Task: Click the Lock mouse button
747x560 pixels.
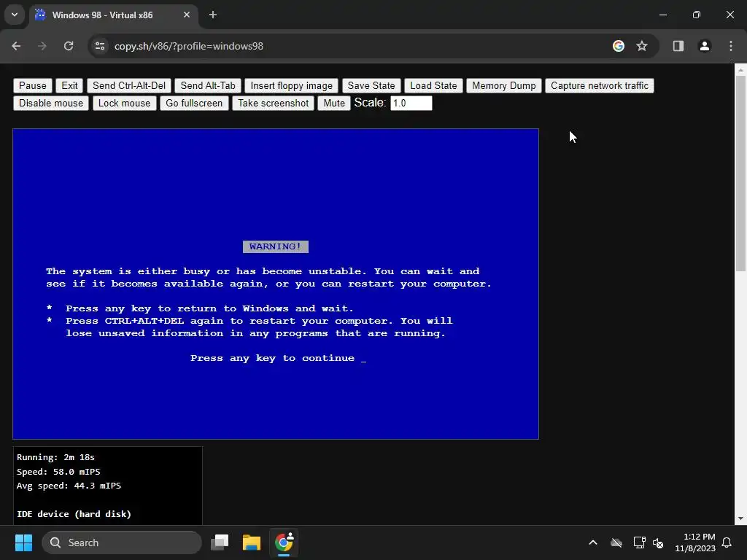Action: (124, 104)
